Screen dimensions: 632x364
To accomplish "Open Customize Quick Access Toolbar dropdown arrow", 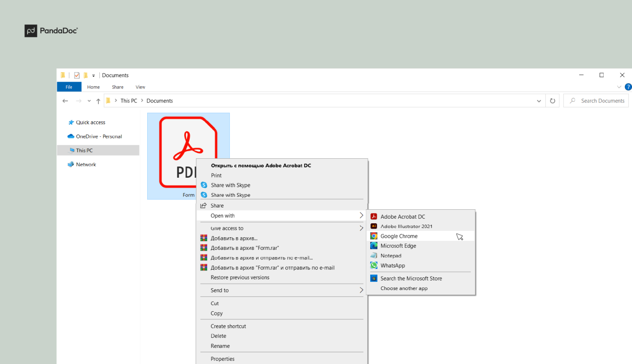I will tap(93, 76).
